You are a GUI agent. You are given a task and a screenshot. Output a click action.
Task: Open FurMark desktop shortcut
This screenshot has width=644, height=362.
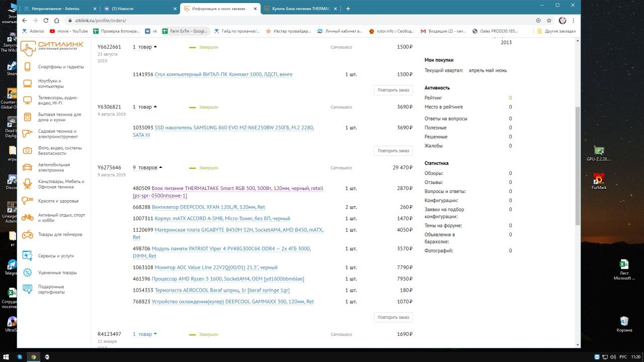599,182
